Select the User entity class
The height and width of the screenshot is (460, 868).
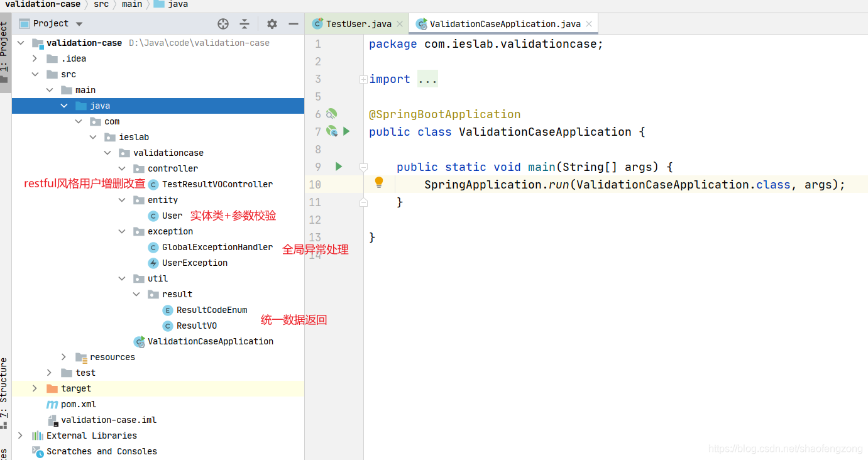click(x=172, y=216)
